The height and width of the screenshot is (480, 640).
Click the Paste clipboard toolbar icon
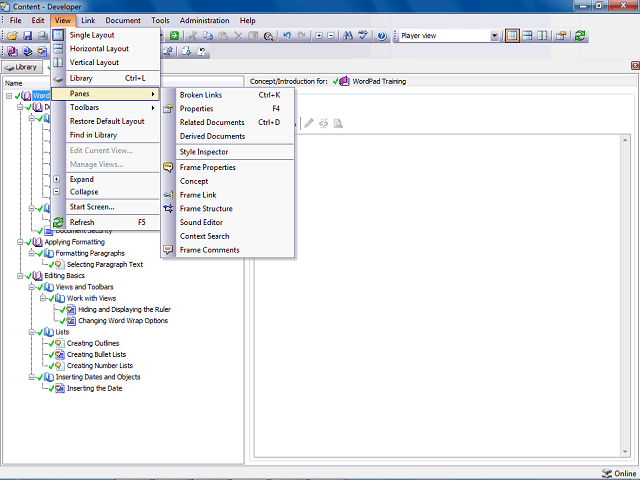pos(223,36)
